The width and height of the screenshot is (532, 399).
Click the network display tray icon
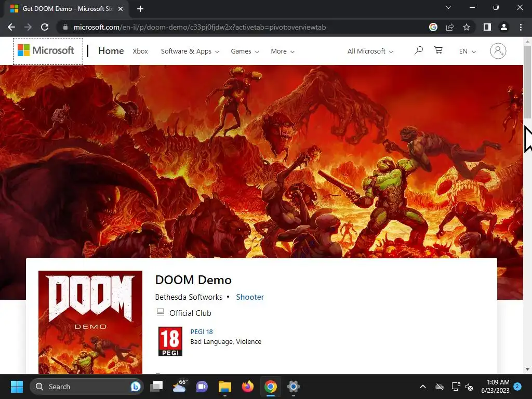coord(455,387)
